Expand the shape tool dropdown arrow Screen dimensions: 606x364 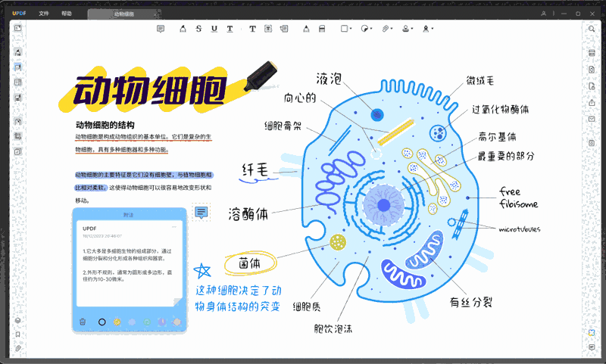(351, 29)
